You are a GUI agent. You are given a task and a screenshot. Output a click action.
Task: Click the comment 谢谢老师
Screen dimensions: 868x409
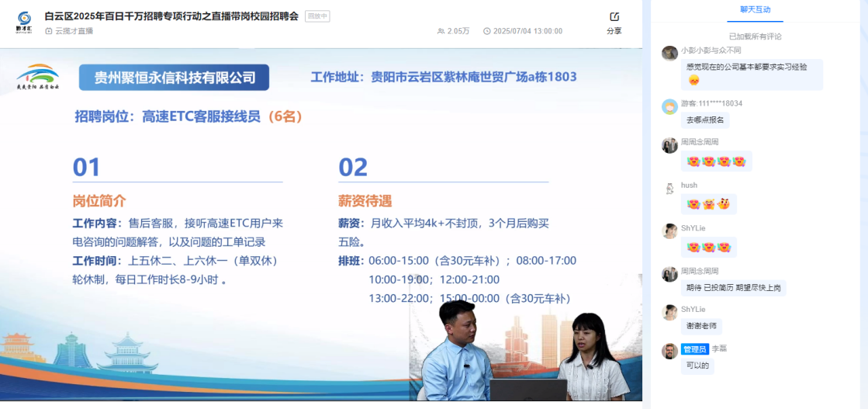[701, 327]
